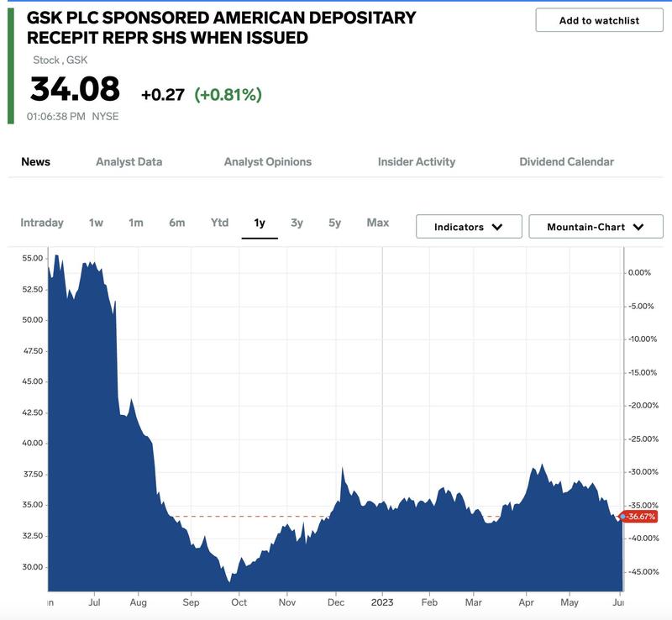
Task: Choose the 1m chart range
Action: [x=136, y=223]
